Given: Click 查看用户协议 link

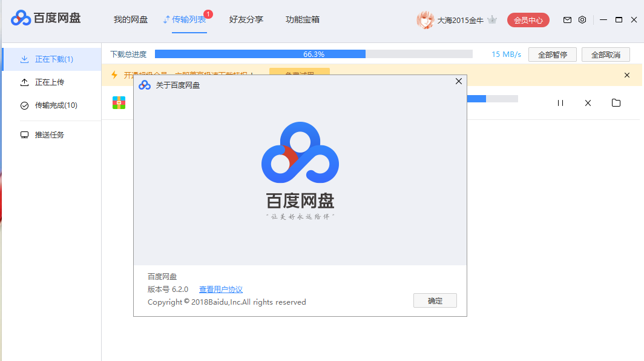Looking at the screenshot, I should [220, 290].
